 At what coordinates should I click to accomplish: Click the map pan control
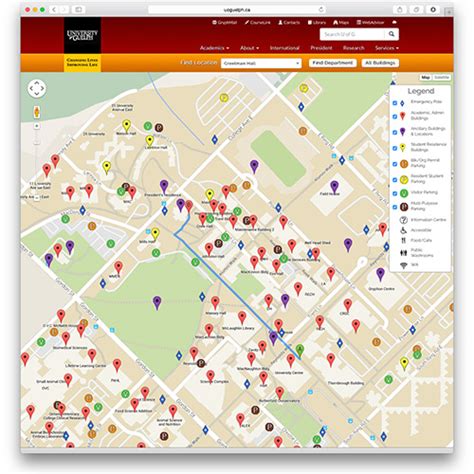[x=37, y=89]
